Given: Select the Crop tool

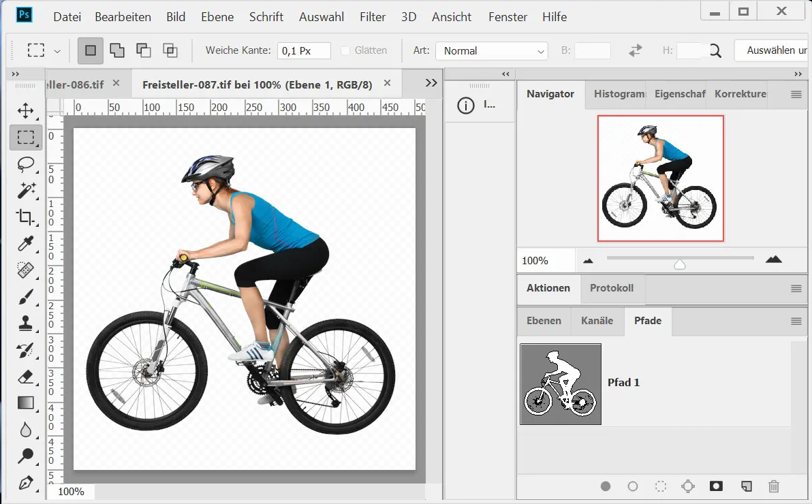Looking at the screenshot, I should (26, 217).
